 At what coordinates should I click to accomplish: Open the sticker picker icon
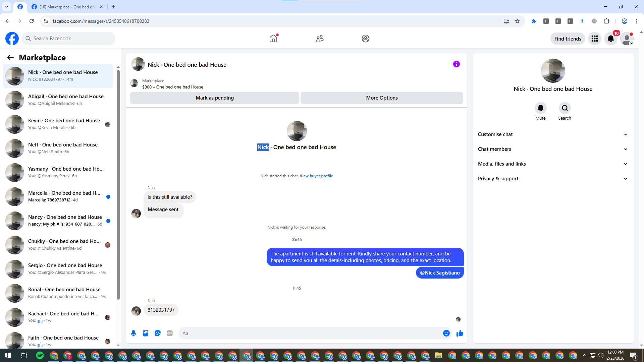point(158,333)
